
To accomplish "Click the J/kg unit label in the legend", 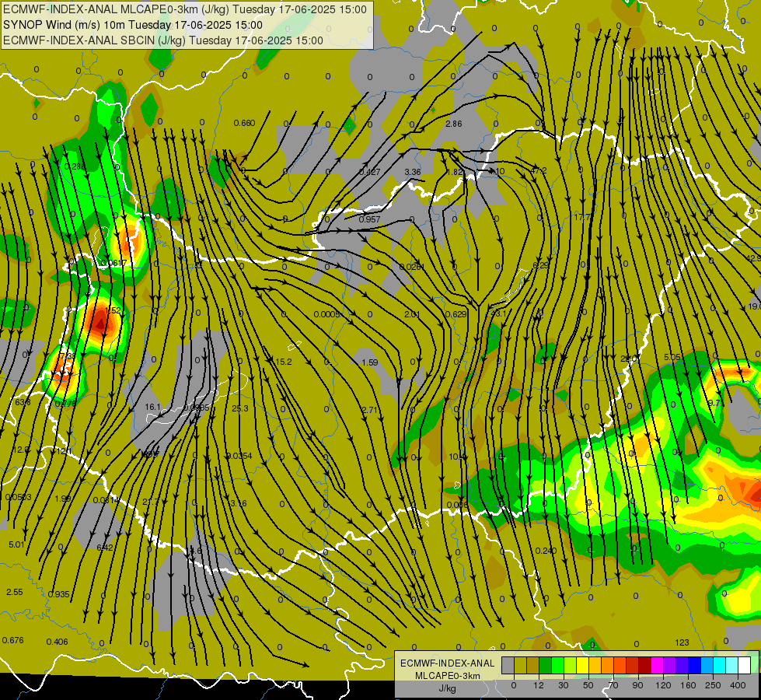I will pos(447,688).
